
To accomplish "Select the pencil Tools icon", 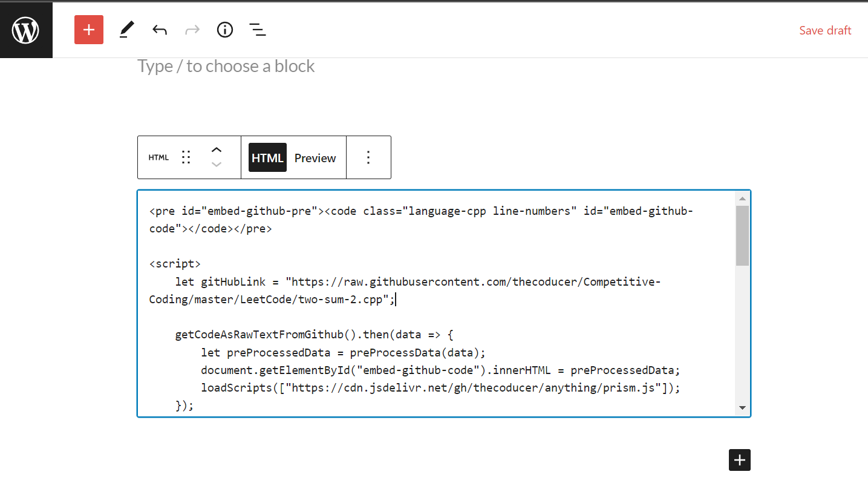I will tap(126, 30).
